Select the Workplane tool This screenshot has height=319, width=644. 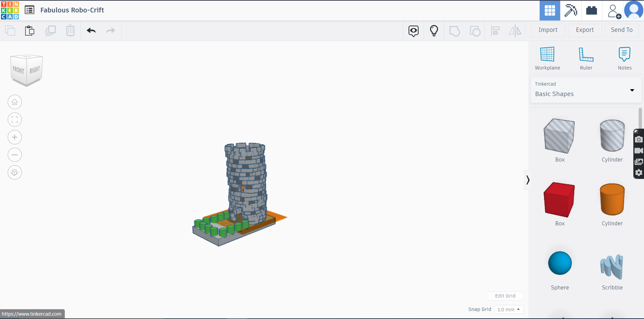tap(547, 58)
